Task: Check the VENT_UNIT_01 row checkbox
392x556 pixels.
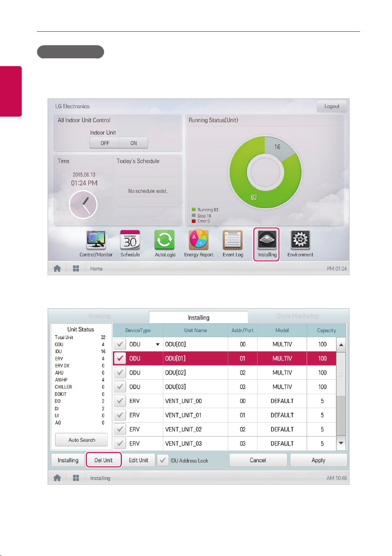Action: coord(120,415)
